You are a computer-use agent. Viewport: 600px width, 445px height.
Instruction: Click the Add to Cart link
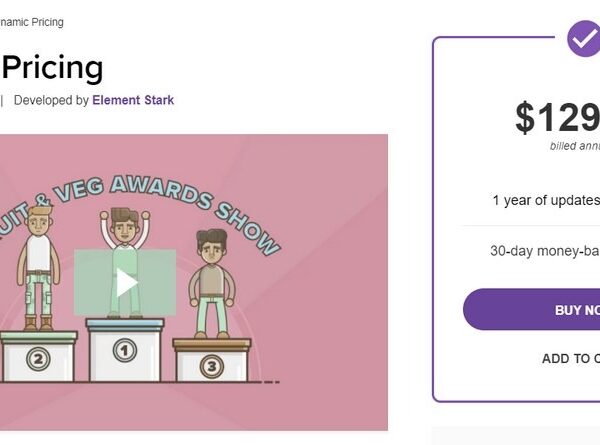pyautogui.click(x=571, y=359)
